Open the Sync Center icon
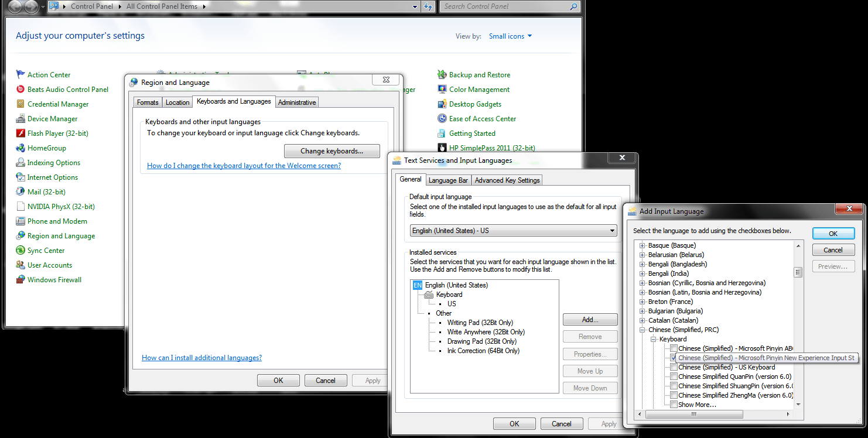The width and height of the screenshot is (868, 438). click(x=21, y=251)
